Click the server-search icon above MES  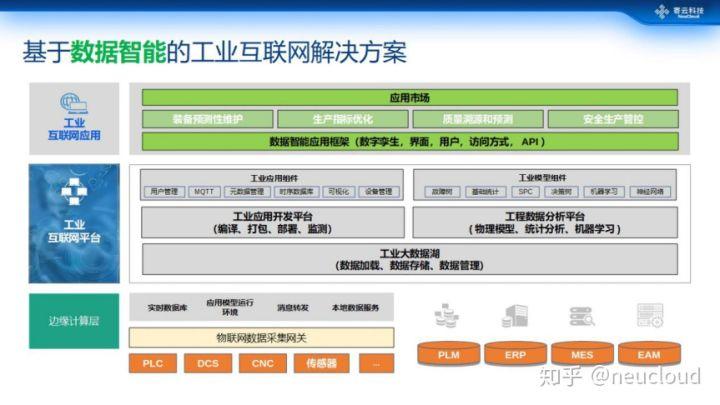coord(582,316)
